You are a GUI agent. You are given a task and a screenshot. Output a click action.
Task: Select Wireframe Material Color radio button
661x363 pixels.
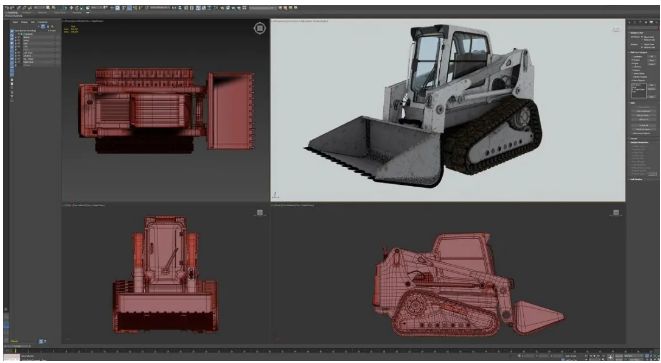tap(642, 40)
